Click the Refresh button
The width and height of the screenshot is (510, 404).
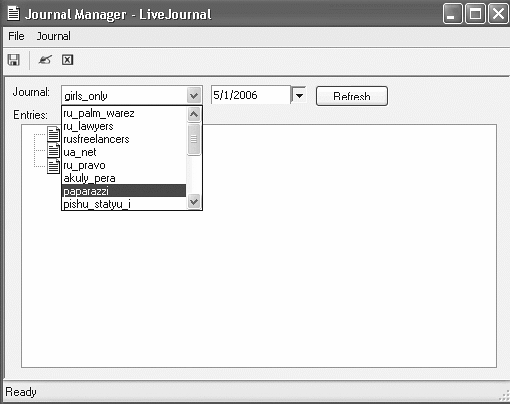(x=352, y=96)
